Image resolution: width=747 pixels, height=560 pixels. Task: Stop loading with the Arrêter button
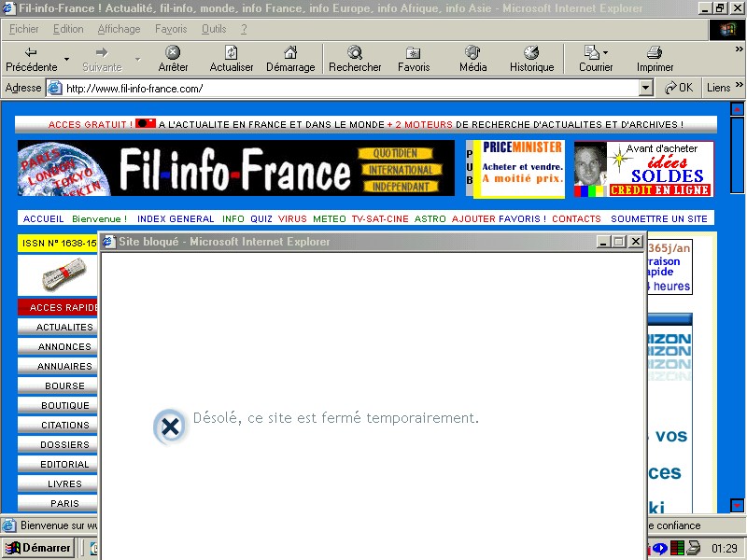(x=173, y=59)
